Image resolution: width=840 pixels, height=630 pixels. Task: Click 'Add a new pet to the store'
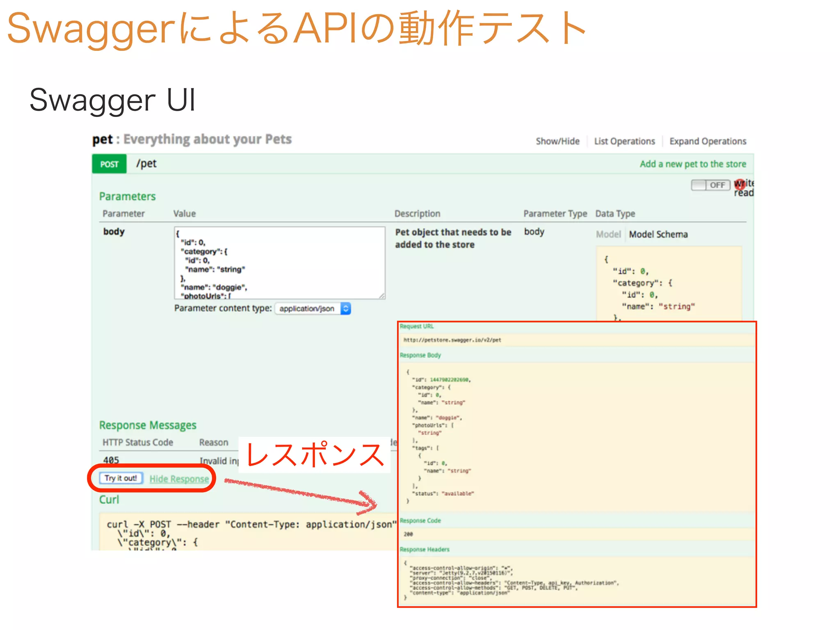pyautogui.click(x=693, y=164)
